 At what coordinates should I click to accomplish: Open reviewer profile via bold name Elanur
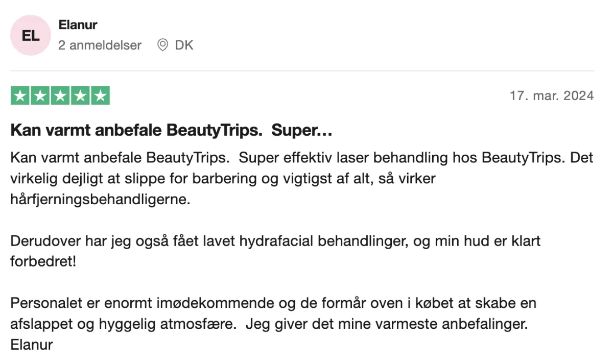click(78, 25)
